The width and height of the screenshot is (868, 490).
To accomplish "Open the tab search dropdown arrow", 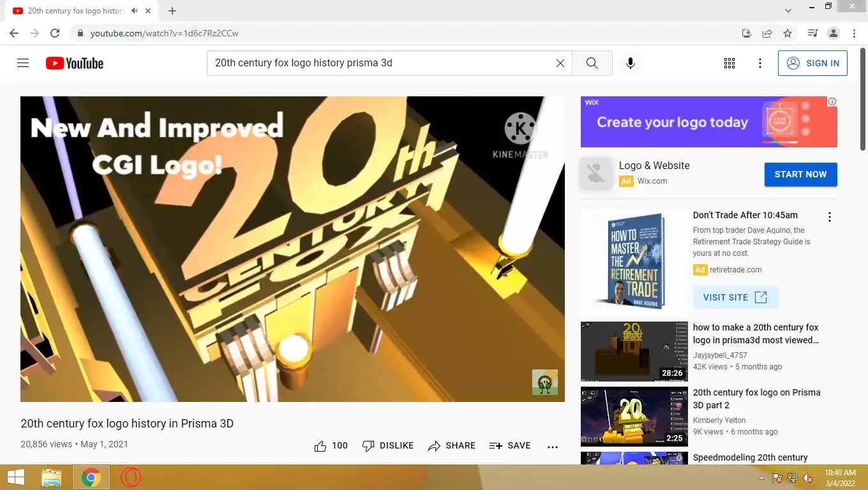I will click(788, 10).
